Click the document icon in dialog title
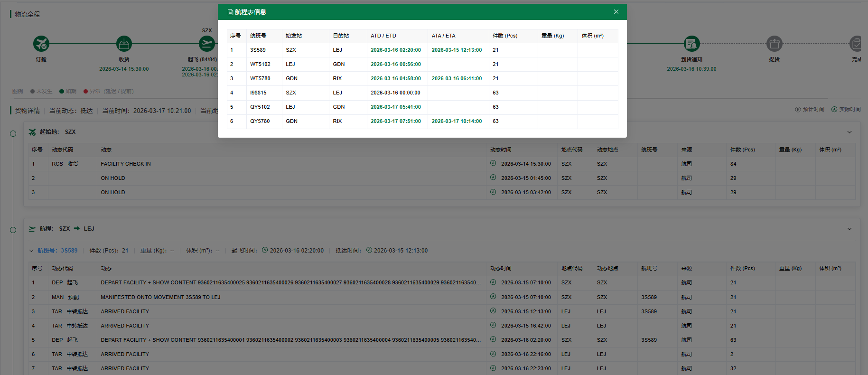Image resolution: width=868 pixels, height=375 pixels. 230,12
